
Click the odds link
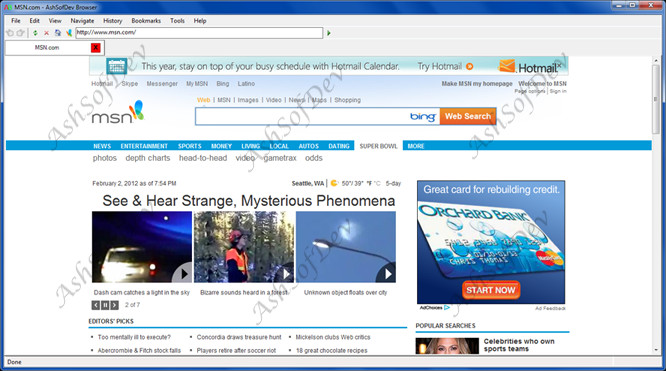314,158
